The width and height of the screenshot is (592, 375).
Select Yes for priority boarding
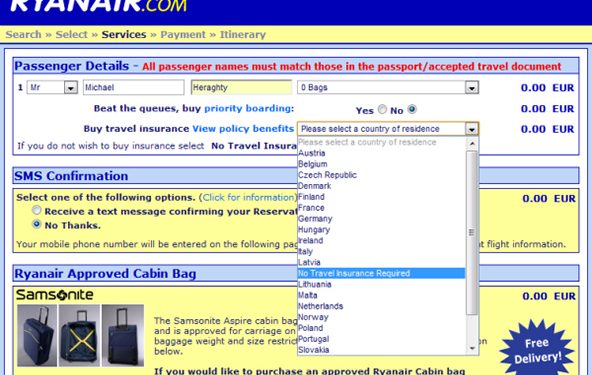click(x=382, y=110)
